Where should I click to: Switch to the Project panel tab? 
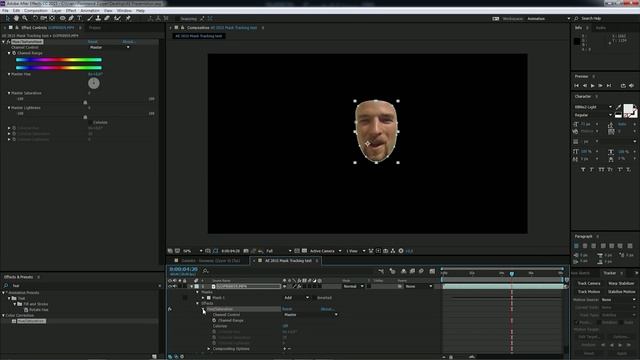coord(95,28)
